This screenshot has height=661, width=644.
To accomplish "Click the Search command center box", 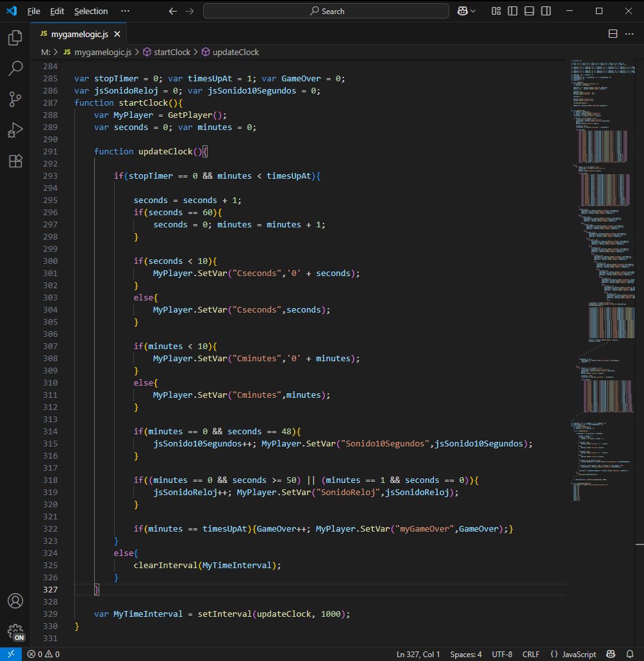I will click(326, 11).
